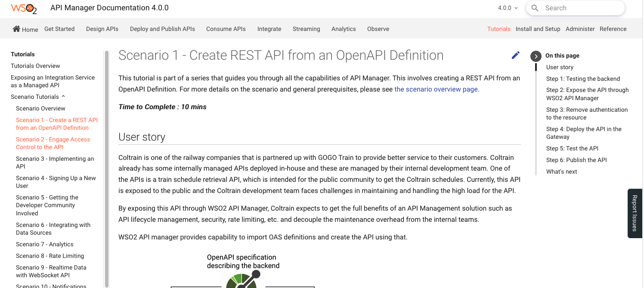This screenshot has width=644, height=288.
Task: Open the Design APIs menu
Action: click(102, 28)
